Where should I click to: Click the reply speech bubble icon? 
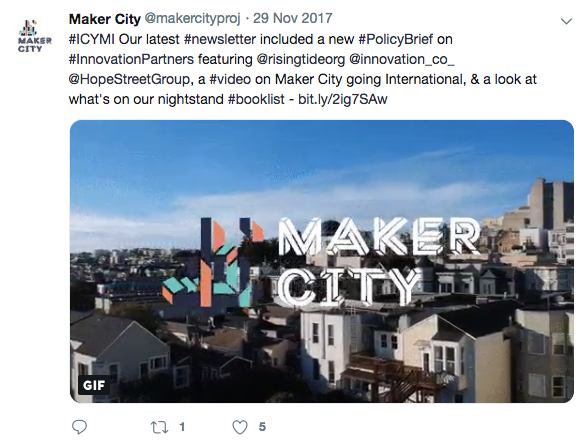(x=79, y=427)
